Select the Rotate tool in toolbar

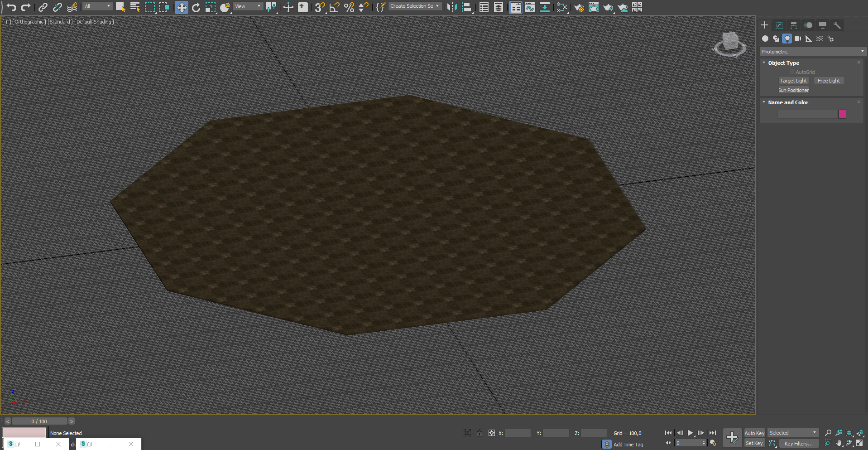196,7
